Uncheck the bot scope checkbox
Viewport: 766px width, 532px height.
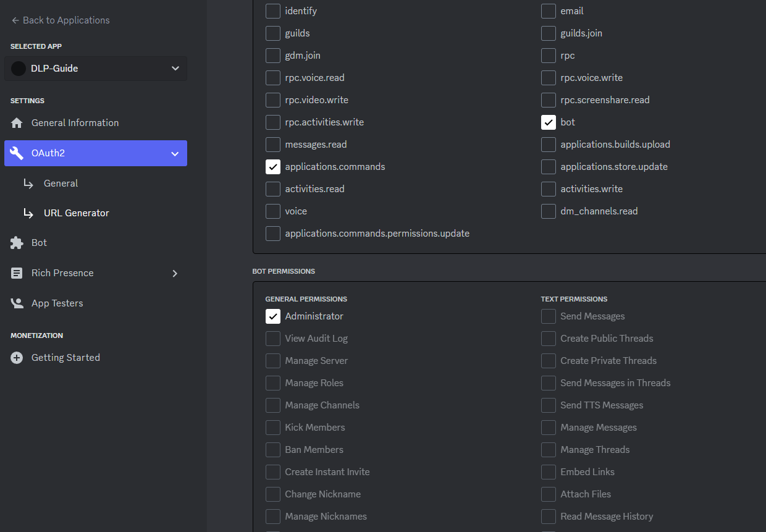tap(548, 122)
